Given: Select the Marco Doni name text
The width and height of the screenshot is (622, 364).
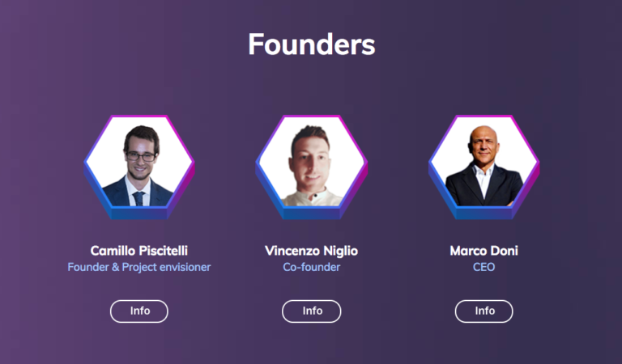Looking at the screenshot, I should pyautogui.click(x=484, y=251).
